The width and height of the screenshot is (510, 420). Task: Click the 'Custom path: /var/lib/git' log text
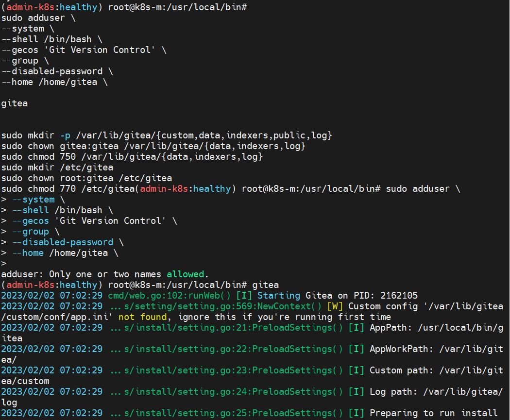[436, 370]
